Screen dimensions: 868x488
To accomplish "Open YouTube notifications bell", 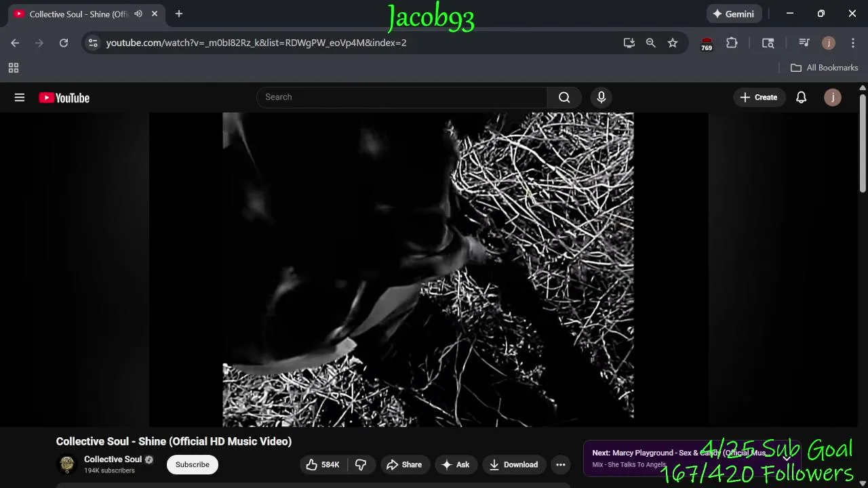I will pos(801,97).
